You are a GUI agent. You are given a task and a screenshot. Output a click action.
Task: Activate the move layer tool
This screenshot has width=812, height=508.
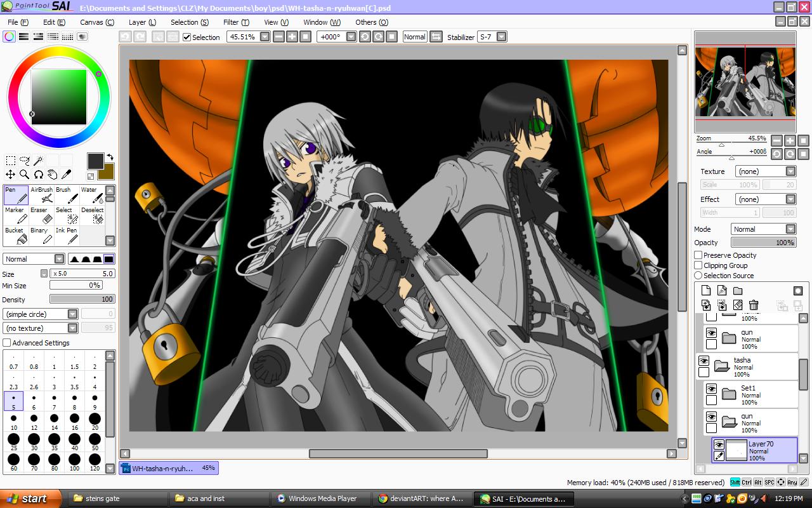point(11,174)
